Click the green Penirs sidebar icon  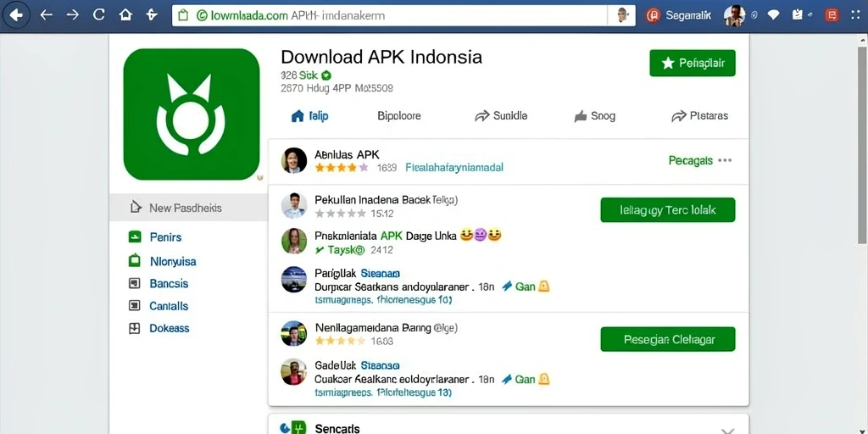(135, 237)
